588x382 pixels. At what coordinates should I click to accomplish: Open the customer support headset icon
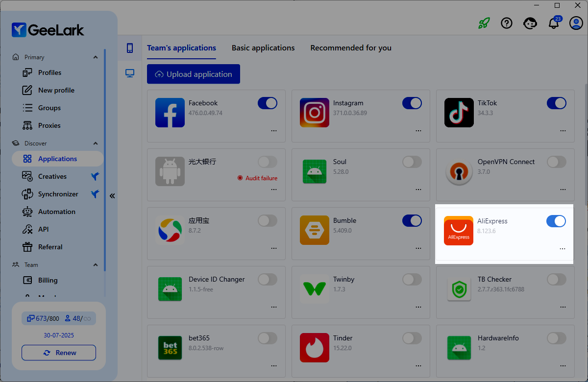pyautogui.click(x=530, y=23)
